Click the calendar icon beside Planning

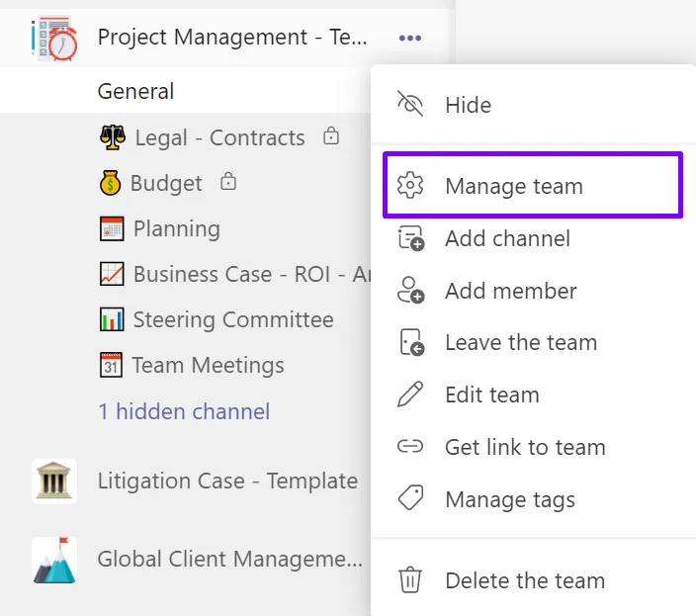point(112,229)
